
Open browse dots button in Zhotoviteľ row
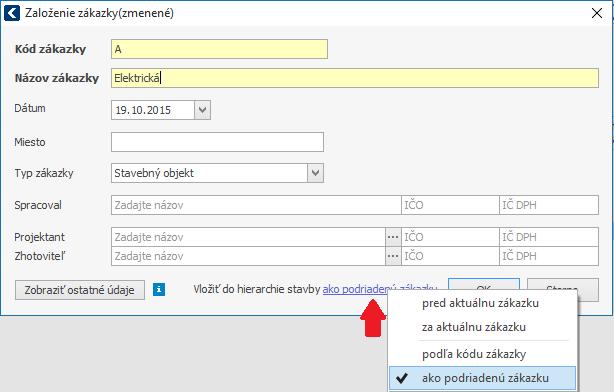tap(393, 256)
